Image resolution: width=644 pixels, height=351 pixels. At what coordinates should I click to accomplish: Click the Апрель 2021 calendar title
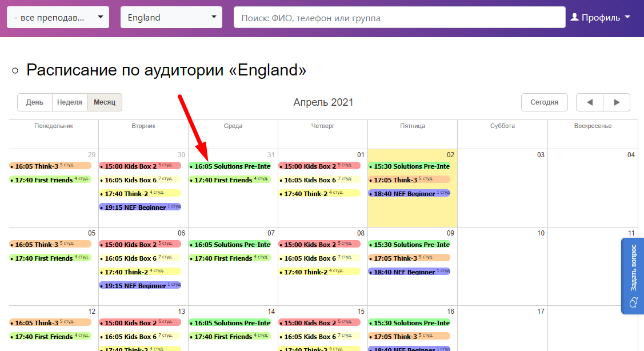click(323, 102)
